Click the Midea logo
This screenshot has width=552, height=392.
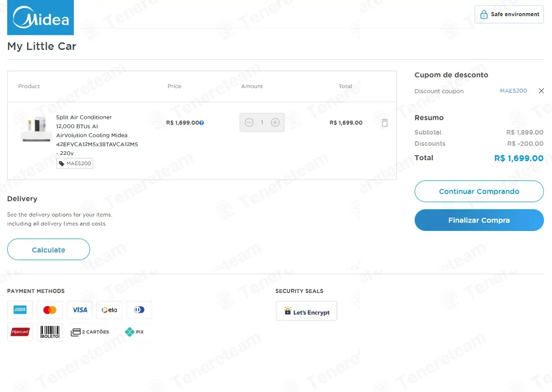click(41, 18)
